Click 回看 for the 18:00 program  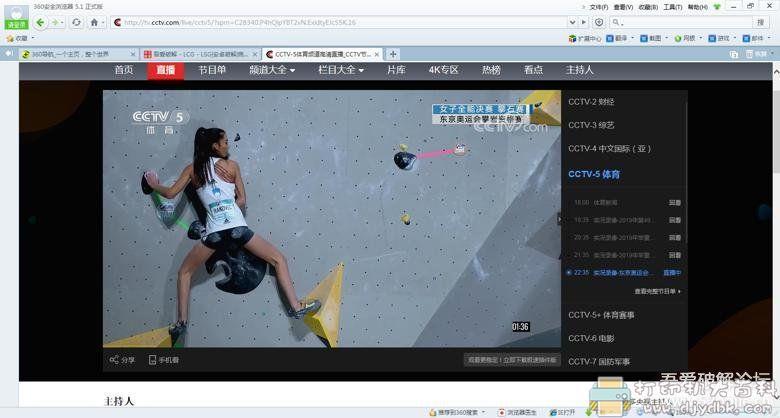click(675, 203)
